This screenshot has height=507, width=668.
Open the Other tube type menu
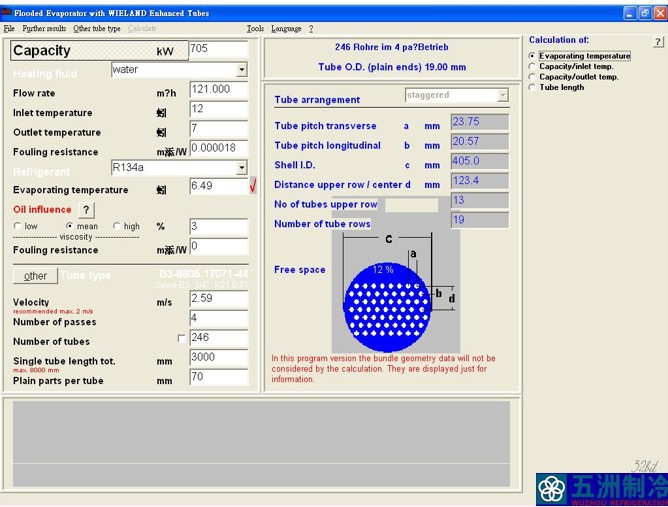97,29
